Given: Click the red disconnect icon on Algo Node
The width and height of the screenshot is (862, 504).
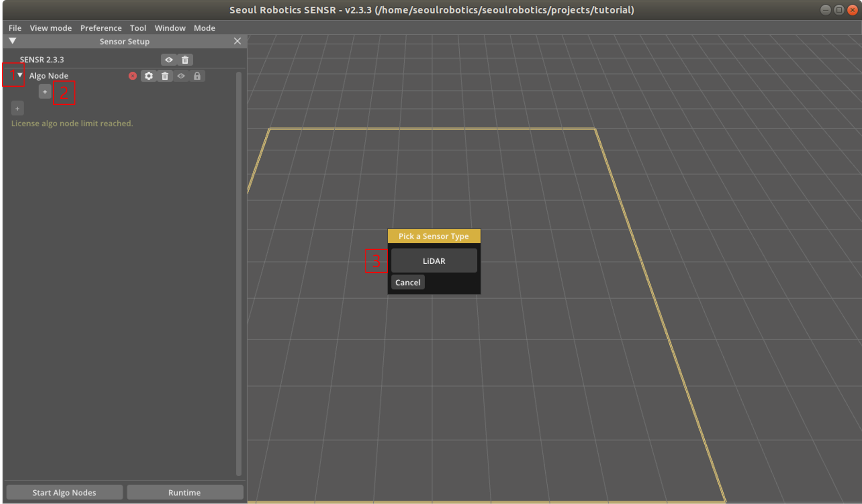Looking at the screenshot, I should point(132,76).
